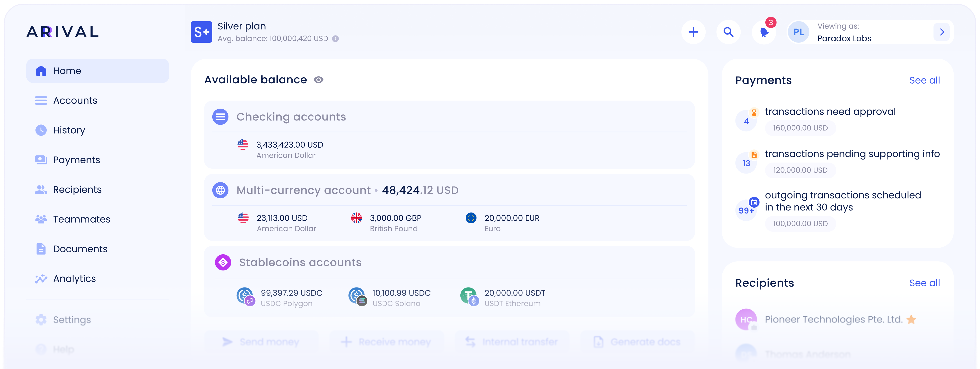Open Teammates from the sidebar
The height and width of the screenshot is (369, 980).
[x=81, y=219]
